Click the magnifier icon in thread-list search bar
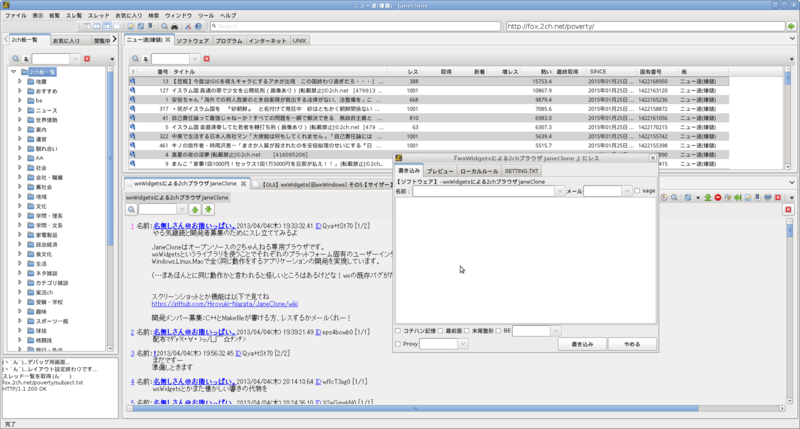This screenshot has height=429, width=800. click(135, 59)
